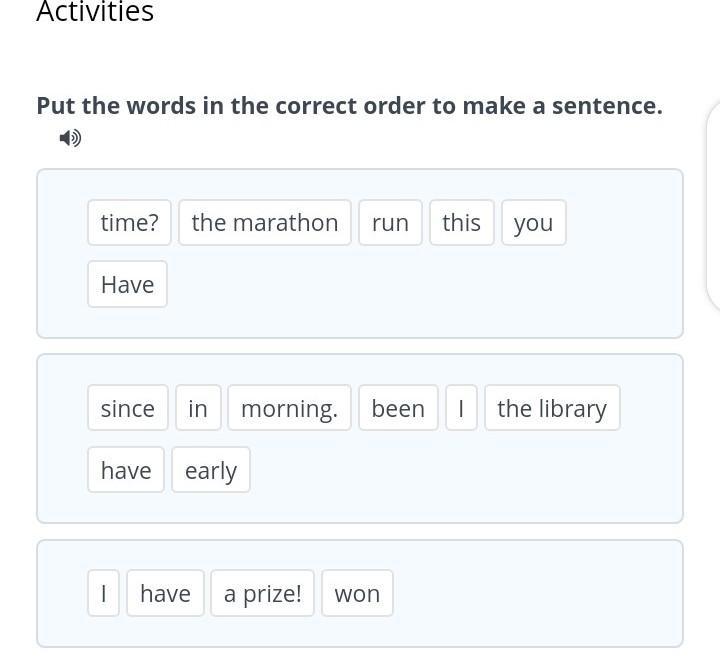
Task: Select the 'the library' word tile
Action: 552,409
